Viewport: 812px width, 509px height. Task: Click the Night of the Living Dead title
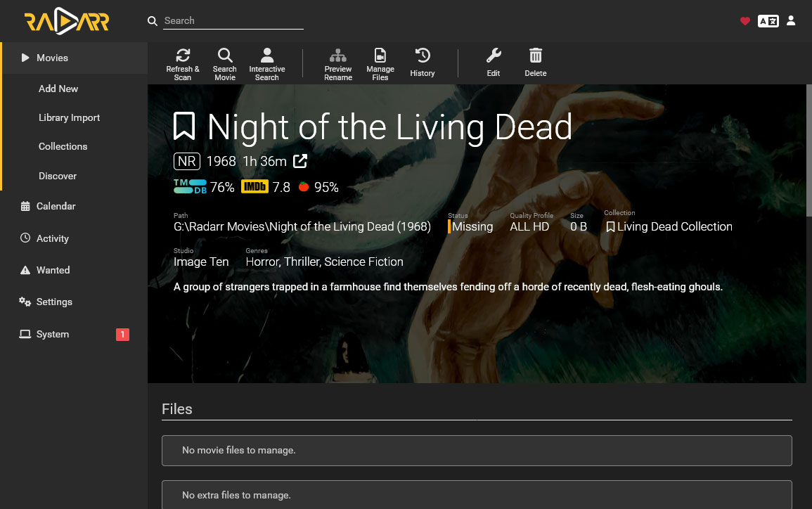[x=389, y=127]
